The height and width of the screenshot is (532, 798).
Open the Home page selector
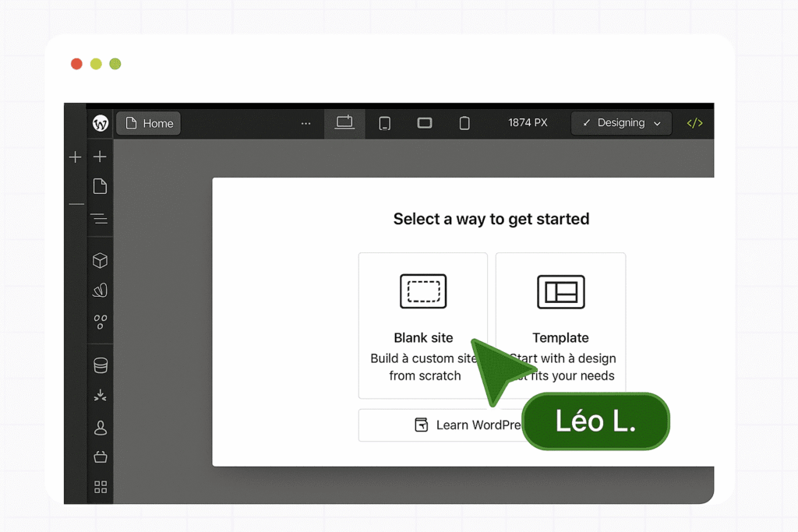[149, 123]
